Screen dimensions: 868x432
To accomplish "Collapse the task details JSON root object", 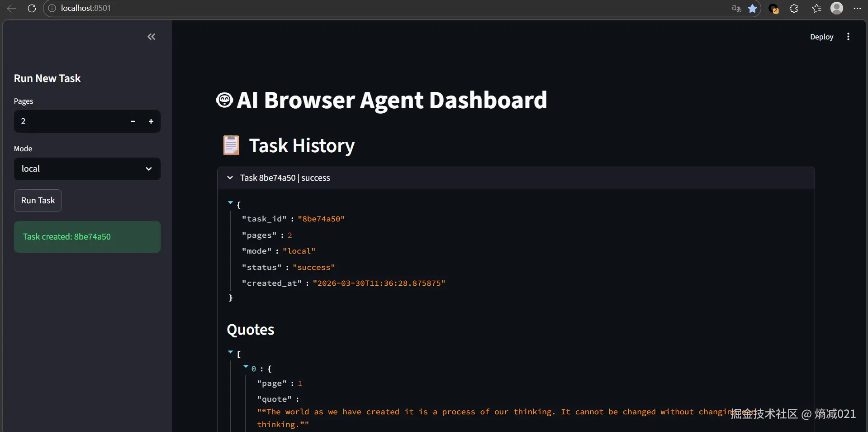I will [x=230, y=203].
